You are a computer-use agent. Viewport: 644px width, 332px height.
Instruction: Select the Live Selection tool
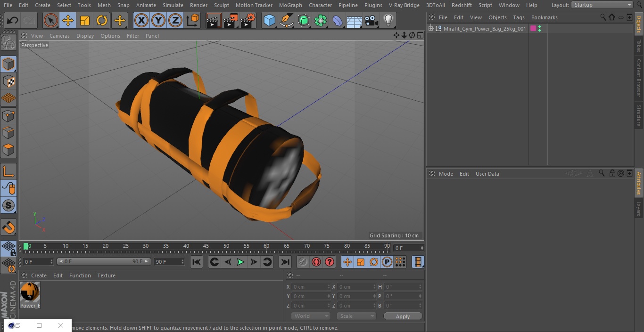click(x=51, y=21)
